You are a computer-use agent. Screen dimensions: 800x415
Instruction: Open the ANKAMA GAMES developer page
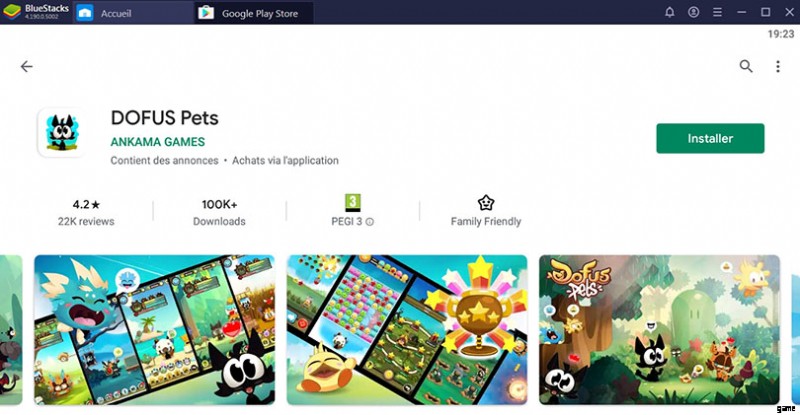158,142
